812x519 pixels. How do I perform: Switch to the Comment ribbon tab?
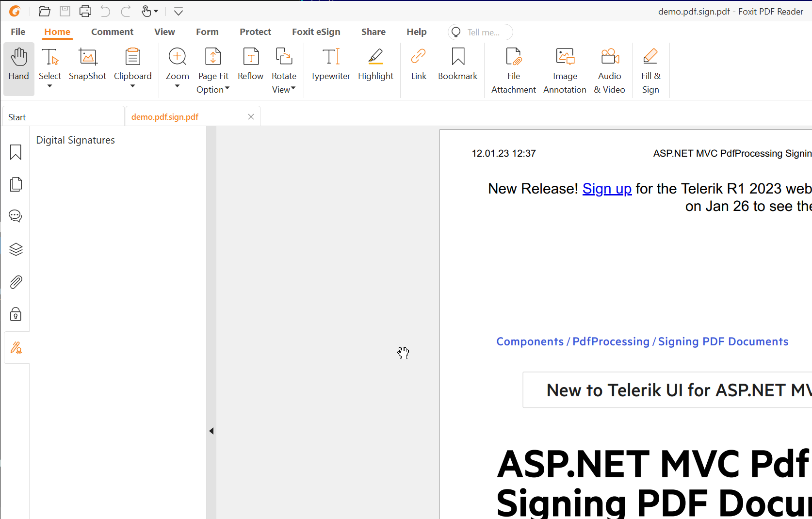(x=112, y=32)
